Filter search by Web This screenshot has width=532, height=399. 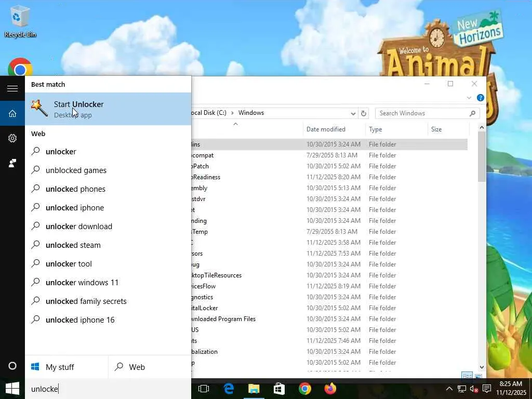click(x=150, y=367)
